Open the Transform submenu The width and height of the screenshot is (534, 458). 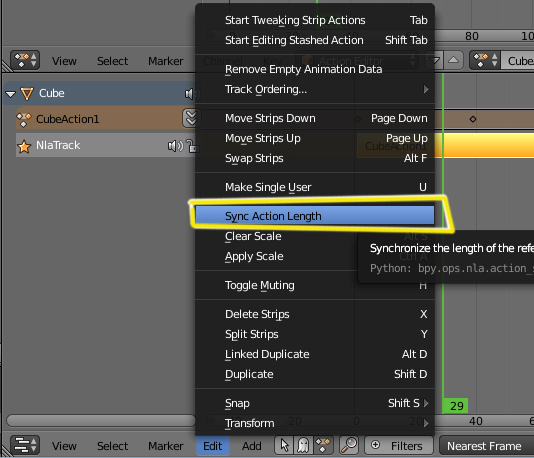[x=315, y=423]
